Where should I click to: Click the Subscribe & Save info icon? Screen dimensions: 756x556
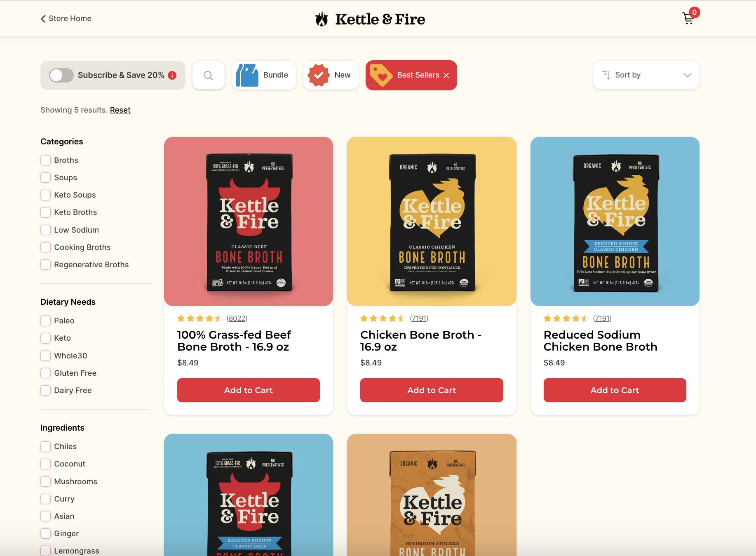tap(172, 75)
